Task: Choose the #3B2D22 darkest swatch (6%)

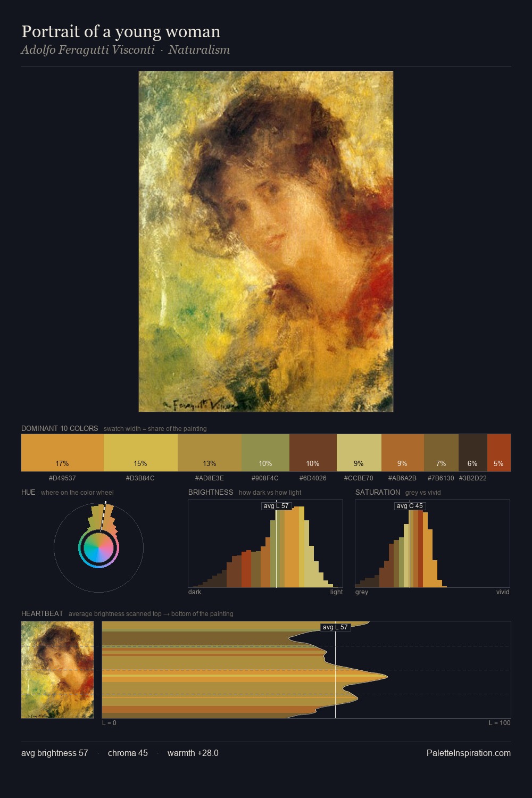Action: (x=473, y=453)
